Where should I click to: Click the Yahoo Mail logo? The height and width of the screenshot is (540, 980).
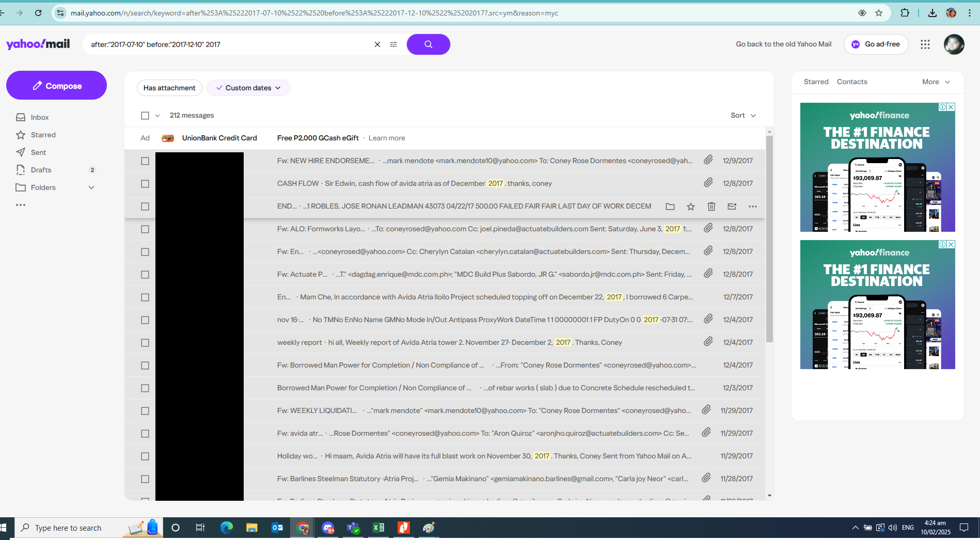(38, 44)
